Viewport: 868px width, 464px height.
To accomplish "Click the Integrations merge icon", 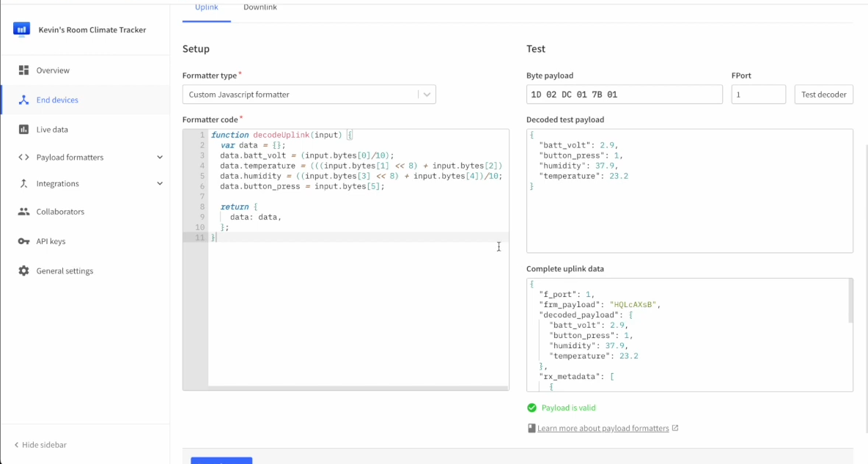I will tap(23, 184).
